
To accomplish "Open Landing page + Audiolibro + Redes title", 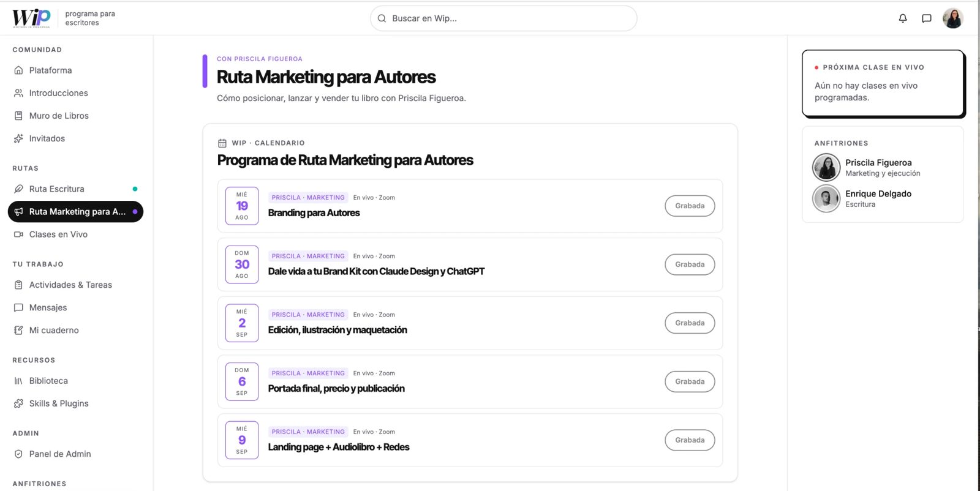I will click(x=339, y=447).
